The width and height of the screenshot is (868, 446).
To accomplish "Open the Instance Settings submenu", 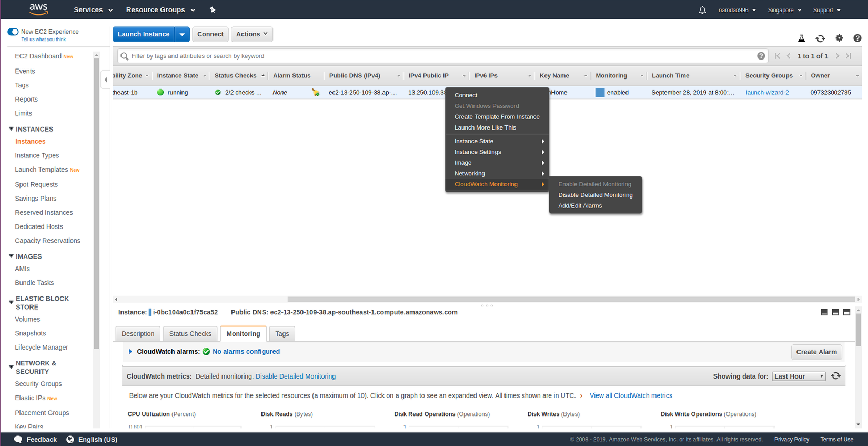I will tap(497, 152).
